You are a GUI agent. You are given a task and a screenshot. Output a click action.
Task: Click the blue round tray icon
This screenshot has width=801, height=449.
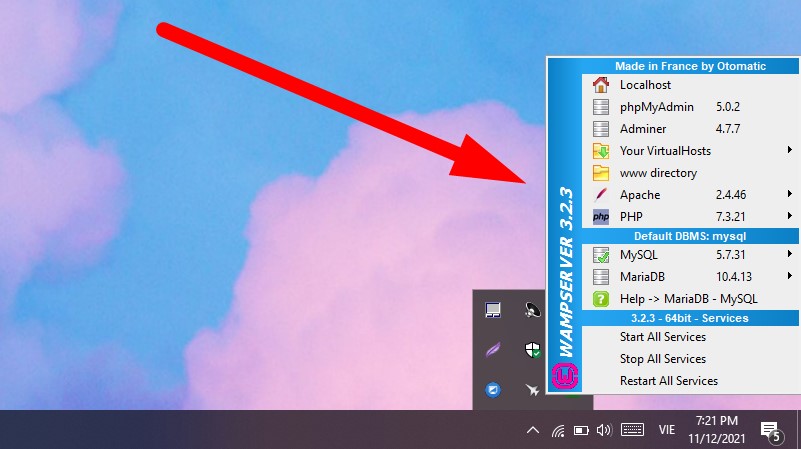coord(493,390)
